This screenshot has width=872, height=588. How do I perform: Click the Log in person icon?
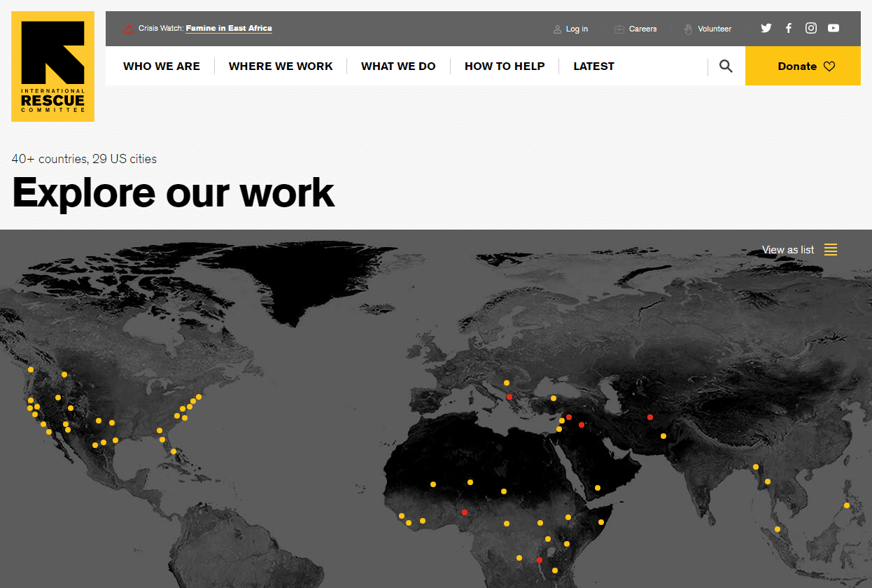tap(556, 29)
